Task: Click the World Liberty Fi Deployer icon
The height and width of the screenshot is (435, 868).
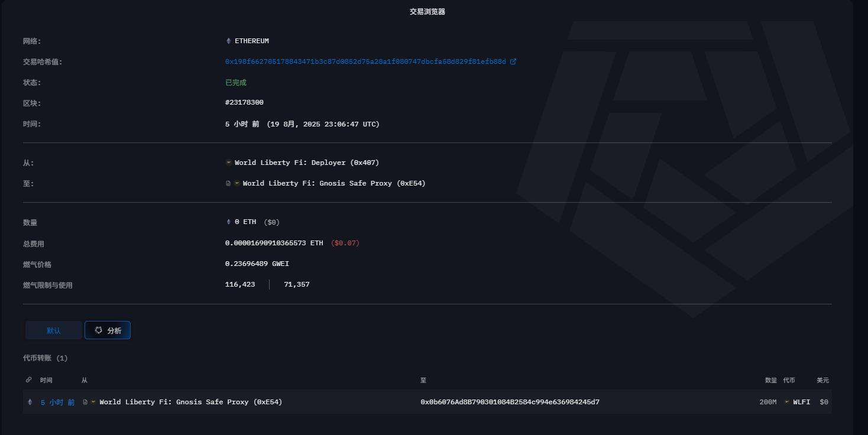Action: click(229, 163)
